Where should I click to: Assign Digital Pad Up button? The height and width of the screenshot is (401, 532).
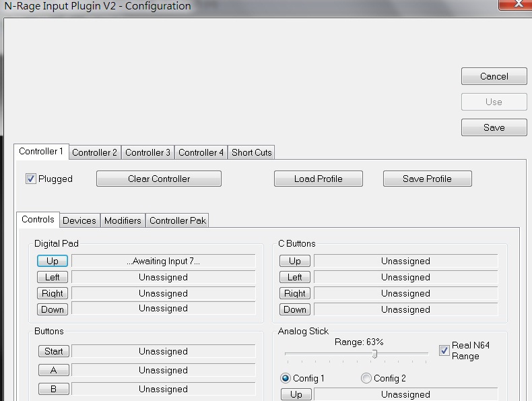53,261
